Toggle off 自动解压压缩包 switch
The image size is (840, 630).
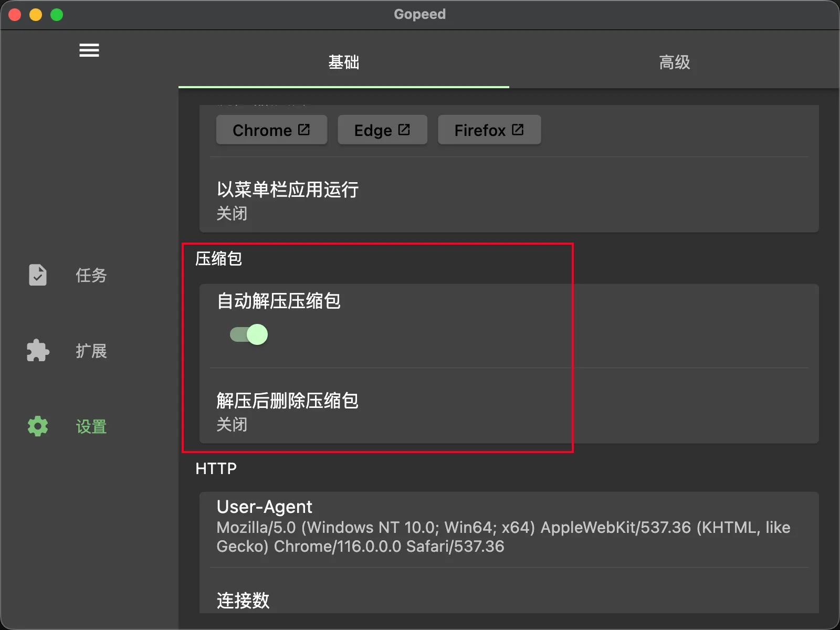249,334
